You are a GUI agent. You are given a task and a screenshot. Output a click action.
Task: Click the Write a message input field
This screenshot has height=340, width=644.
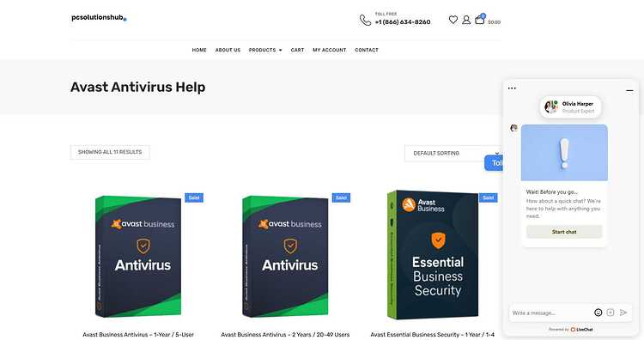point(550,313)
